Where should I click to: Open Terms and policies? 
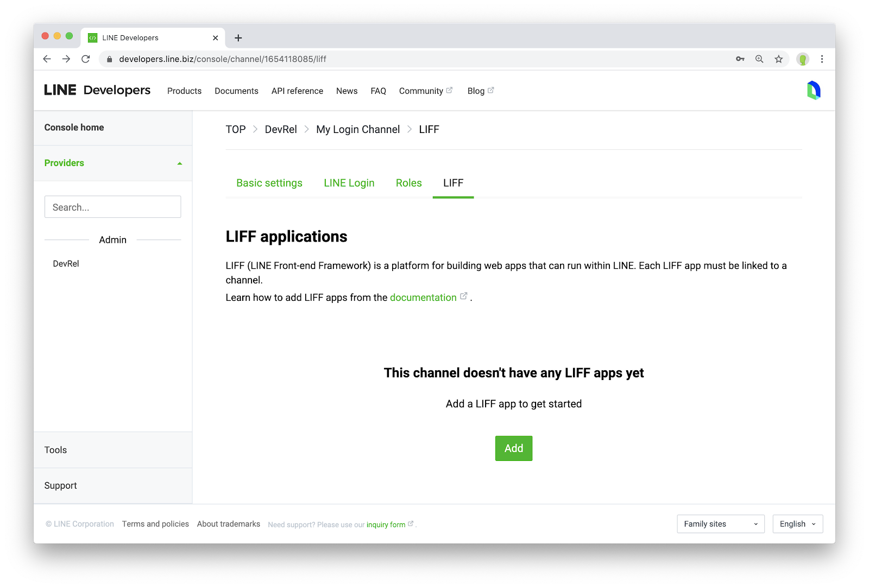(155, 524)
